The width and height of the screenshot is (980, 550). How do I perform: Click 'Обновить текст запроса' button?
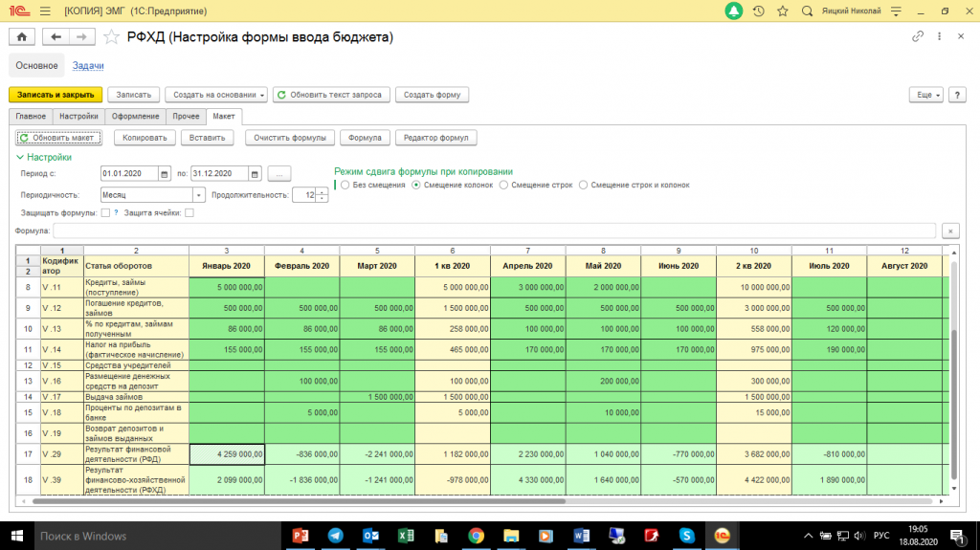pyautogui.click(x=331, y=95)
